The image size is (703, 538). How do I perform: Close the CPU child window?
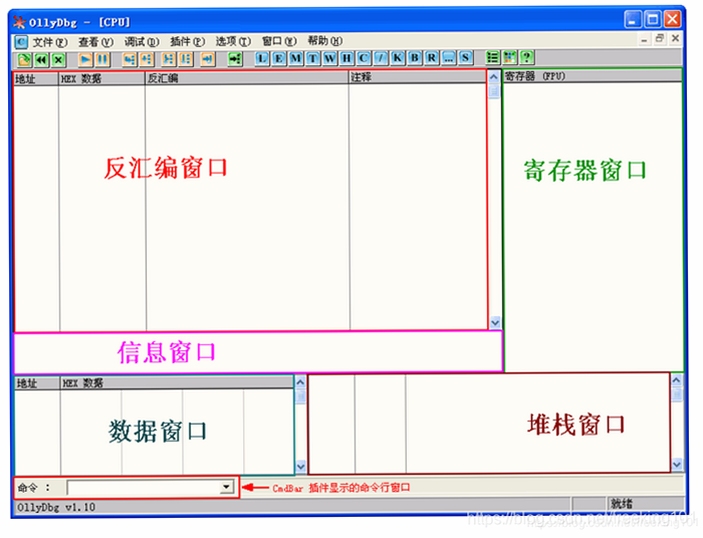click(x=675, y=38)
